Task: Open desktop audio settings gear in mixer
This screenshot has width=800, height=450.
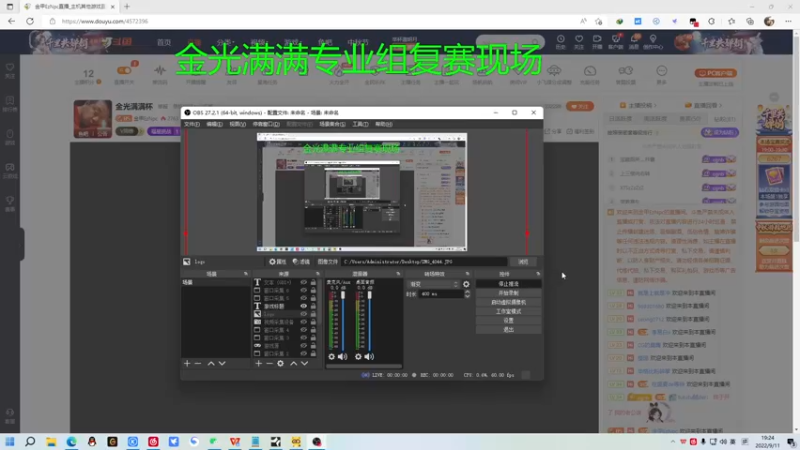Action: (x=358, y=357)
